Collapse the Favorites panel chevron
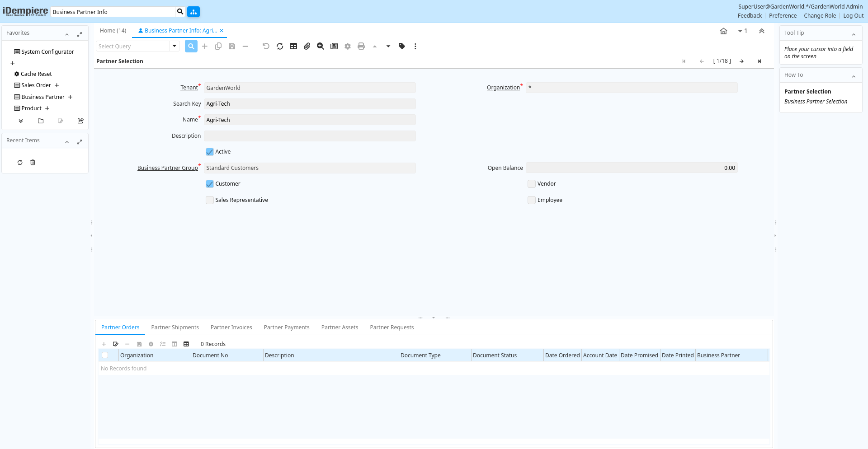Viewport: 868px width, 449px height. 67,34
